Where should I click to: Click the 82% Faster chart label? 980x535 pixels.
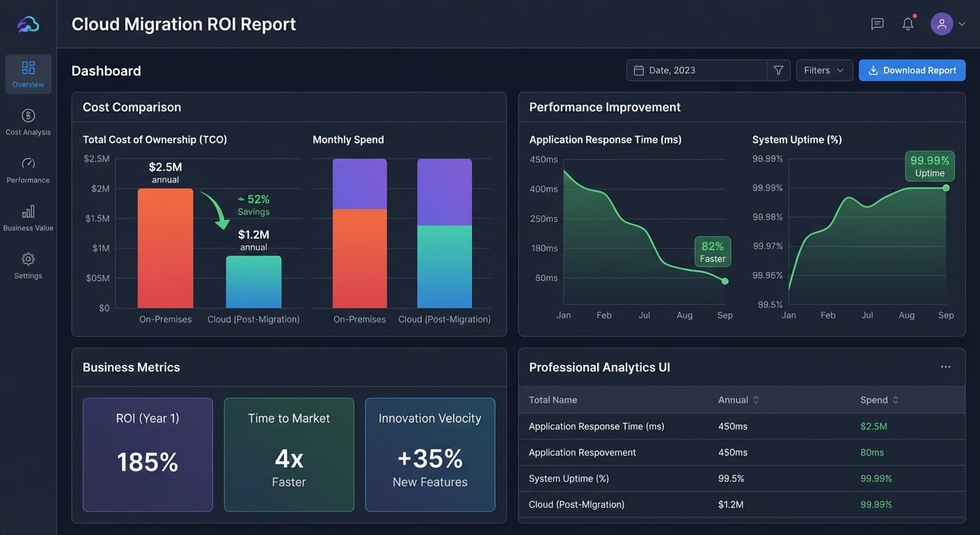[x=713, y=251]
